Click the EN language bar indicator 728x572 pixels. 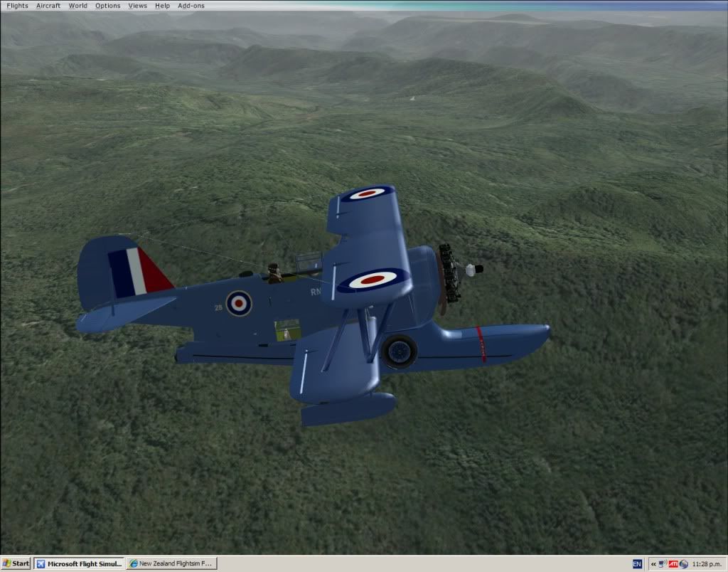click(x=637, y=563)
